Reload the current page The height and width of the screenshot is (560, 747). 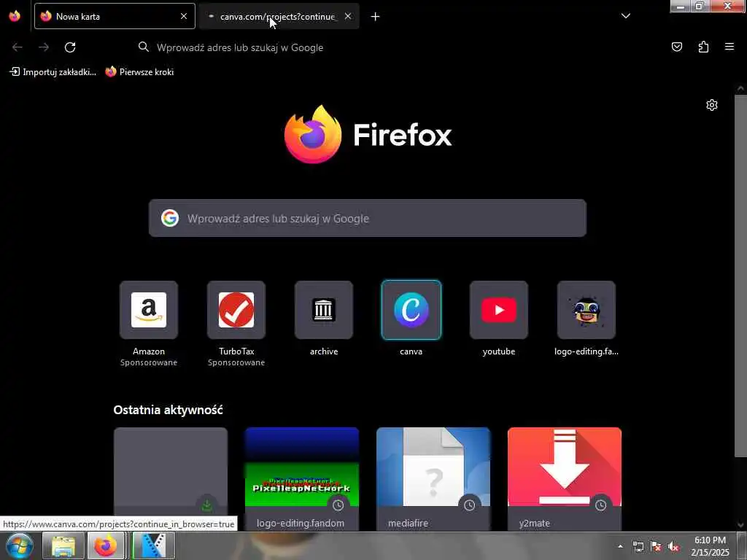pyautogui.click(x=70, y=47)
